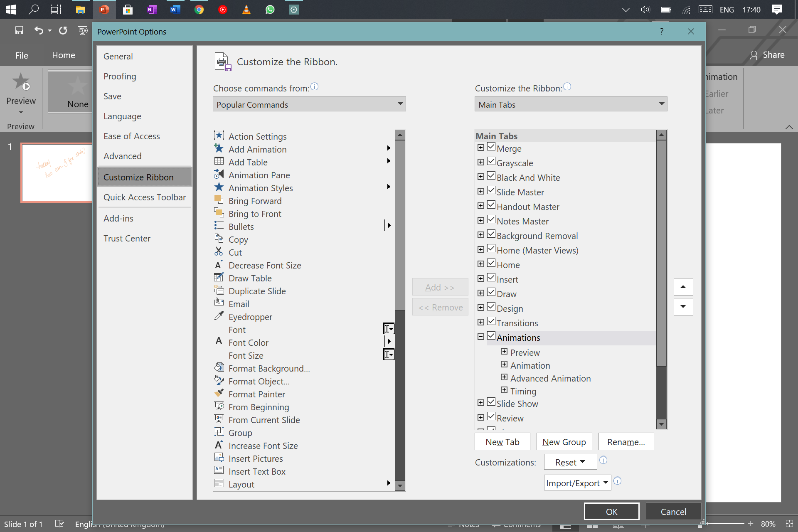Viewport: 798px width, 532px height.
Task: Open the Choose commands from dropdown
Action: [309, 104]
